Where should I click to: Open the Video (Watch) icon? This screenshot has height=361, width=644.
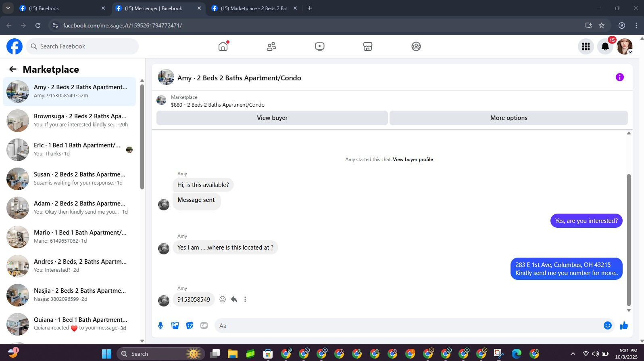(x=320, y=46)
